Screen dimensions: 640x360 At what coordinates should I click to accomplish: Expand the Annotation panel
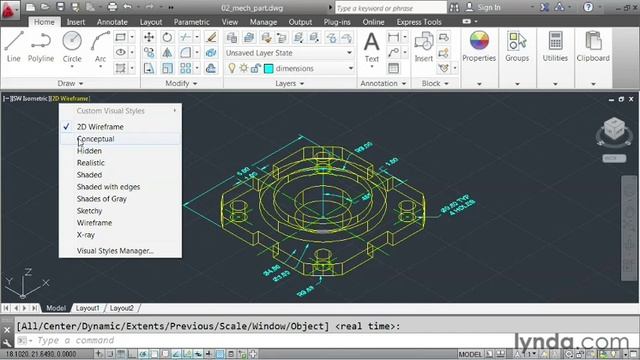pos(383,83)
